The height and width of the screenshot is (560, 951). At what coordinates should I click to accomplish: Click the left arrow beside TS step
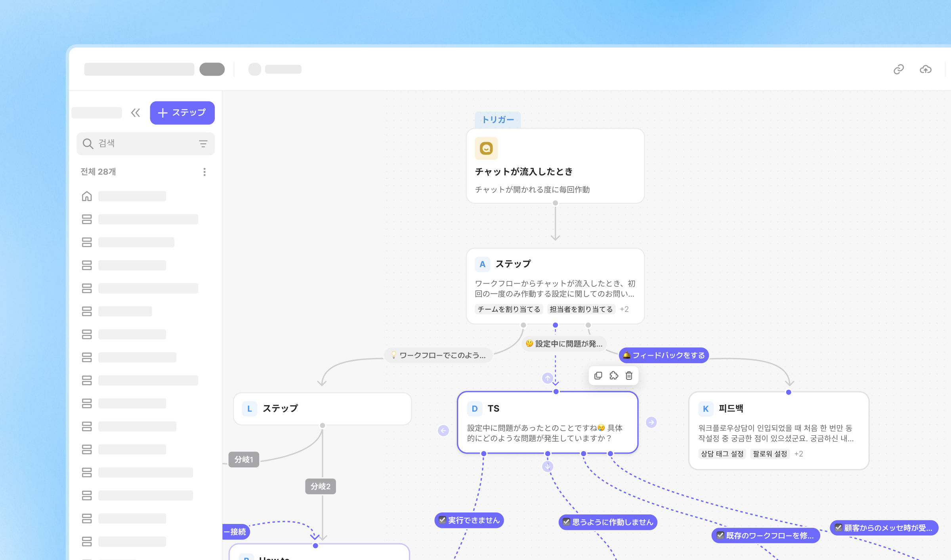coord(443,430)
